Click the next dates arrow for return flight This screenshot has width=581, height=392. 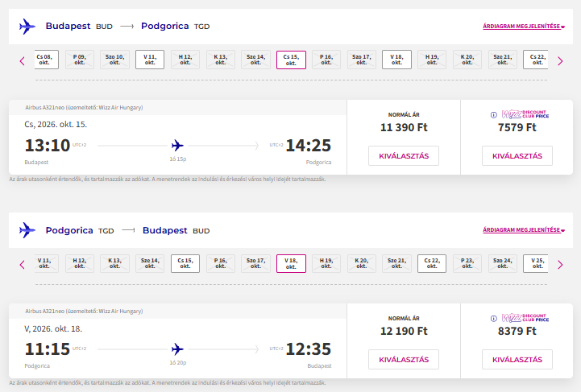pyautogui.click(x=560, y=265)
